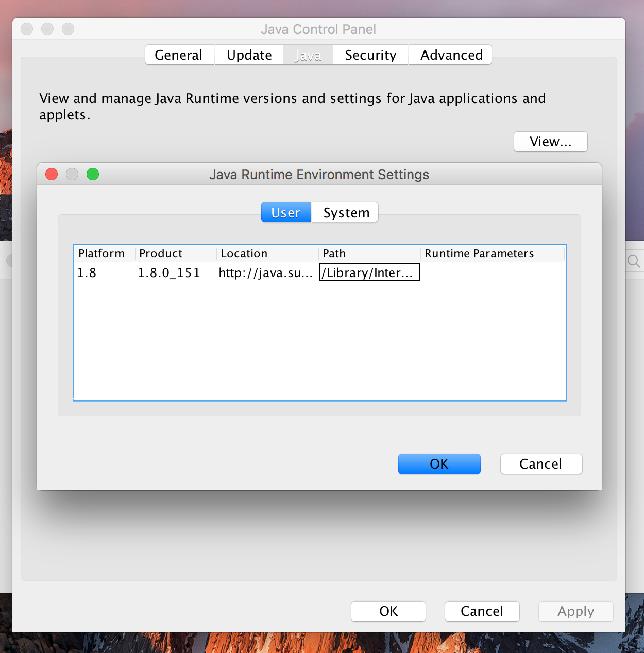The height and width of the screenshot is (653, 644).
Task: Switch to the System runtime tab
Action: coord(346,213)
